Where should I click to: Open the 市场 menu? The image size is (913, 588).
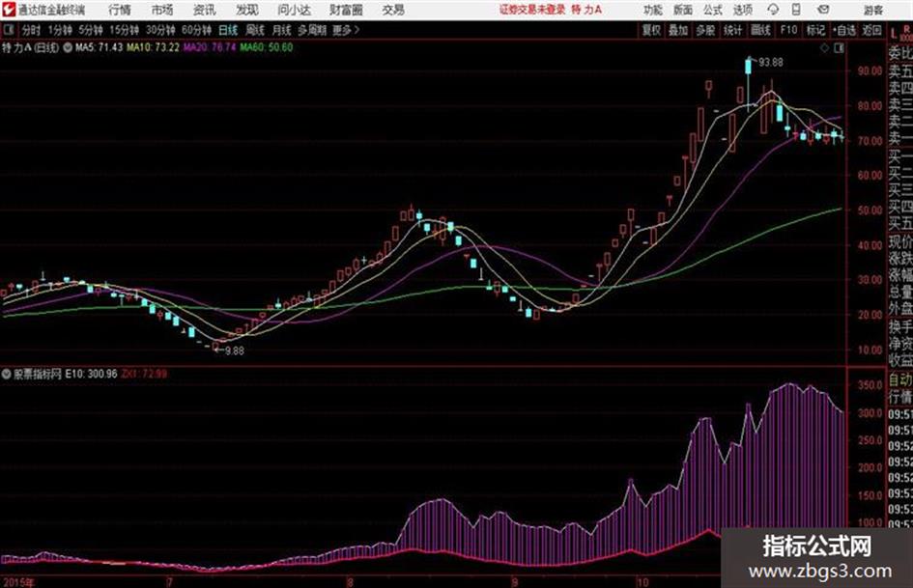[x=162, y=10]
